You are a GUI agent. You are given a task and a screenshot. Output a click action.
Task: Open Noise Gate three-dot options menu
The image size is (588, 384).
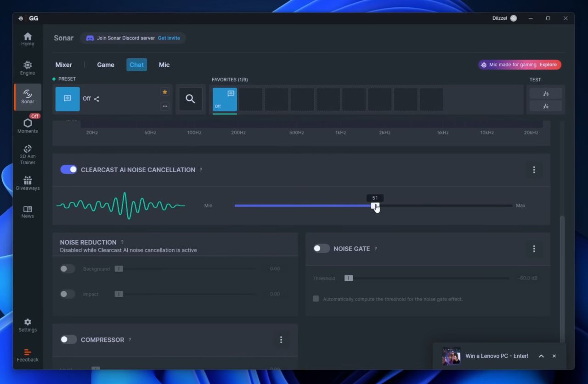point(534,249)
